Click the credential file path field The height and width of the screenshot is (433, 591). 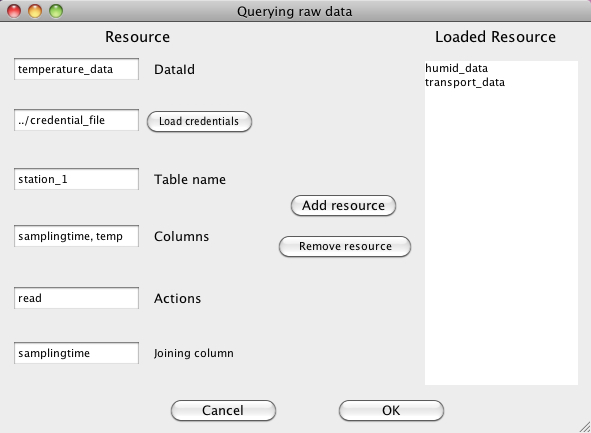77,120
